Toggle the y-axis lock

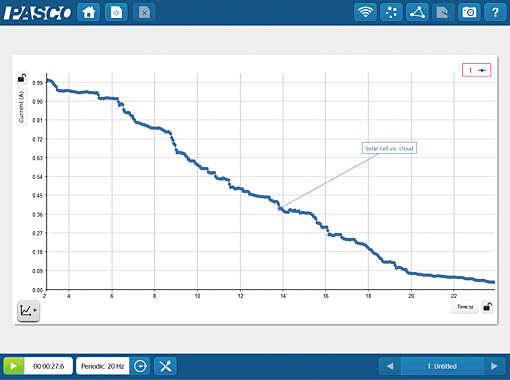[x=22, y=78]
